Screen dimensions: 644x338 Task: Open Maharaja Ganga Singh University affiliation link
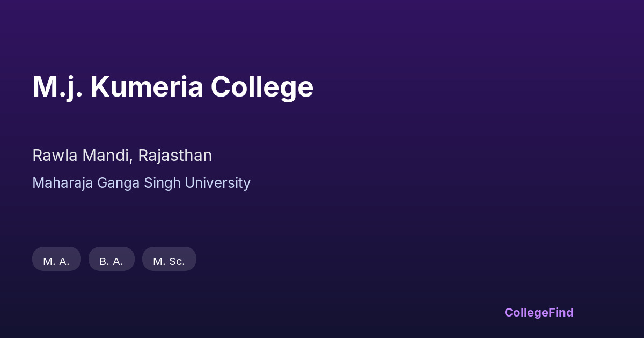click(x=141, y=183)
